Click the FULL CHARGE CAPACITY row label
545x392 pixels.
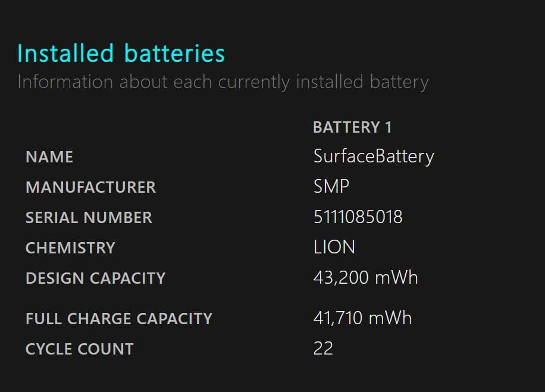118,319
